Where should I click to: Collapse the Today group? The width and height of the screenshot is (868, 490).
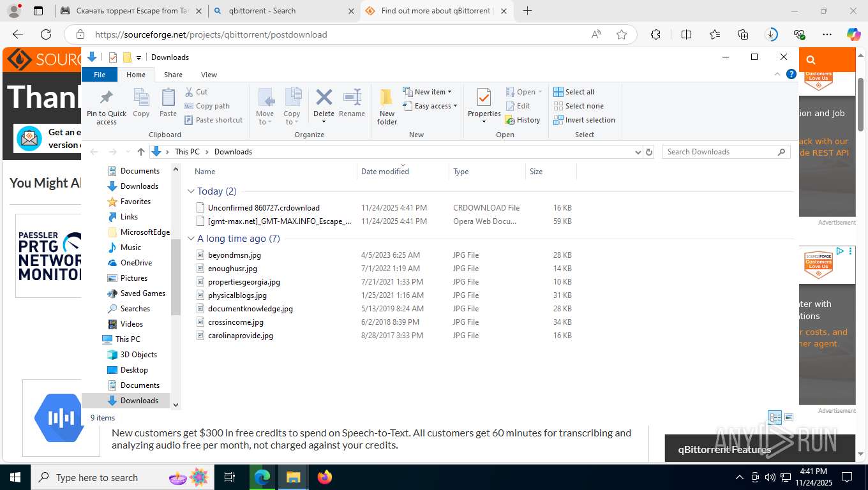click(x=191, y=191)
